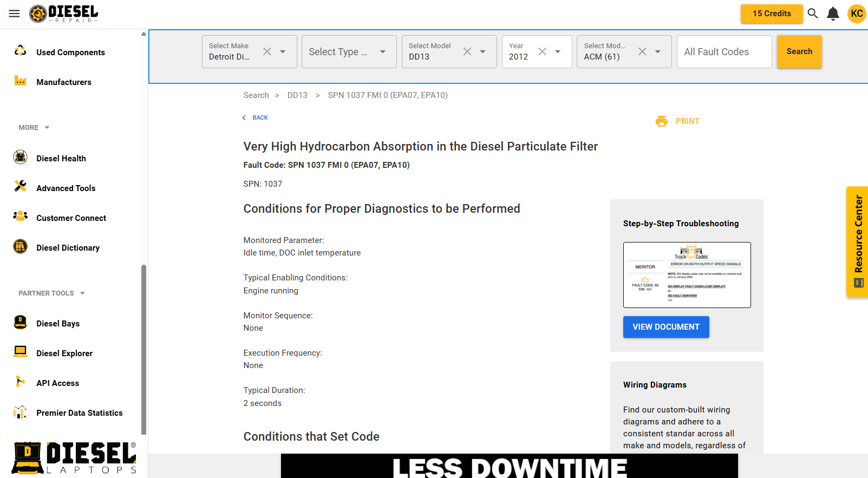Open the Resource Center side tab
The image size is (868, 478).
pyautogui.click(x=857, y=241)
